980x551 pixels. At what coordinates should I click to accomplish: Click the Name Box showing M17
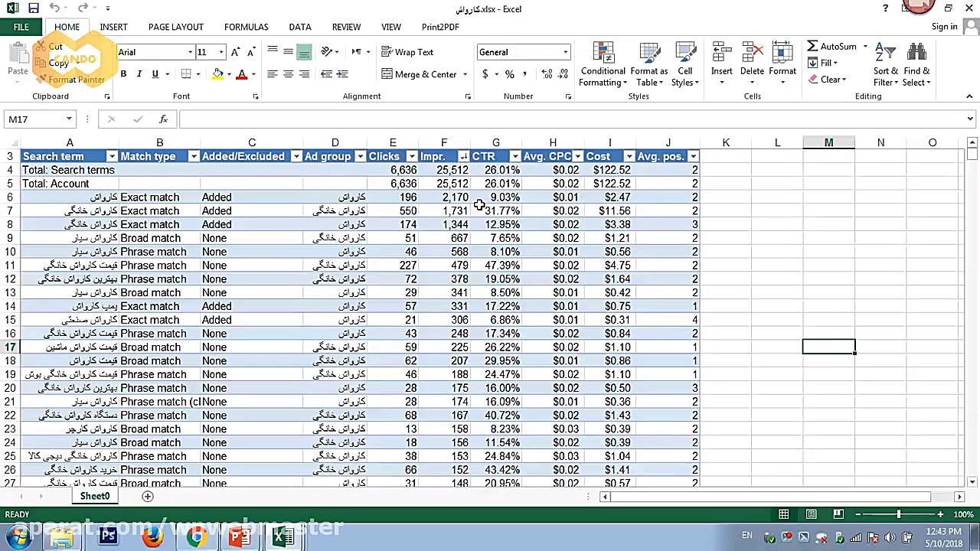coord(34,119)
